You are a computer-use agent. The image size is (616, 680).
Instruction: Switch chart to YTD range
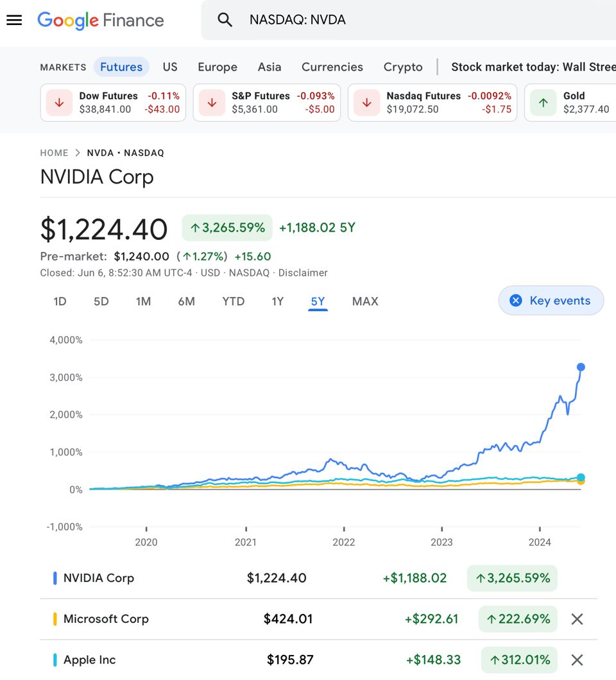coord(234,302)
